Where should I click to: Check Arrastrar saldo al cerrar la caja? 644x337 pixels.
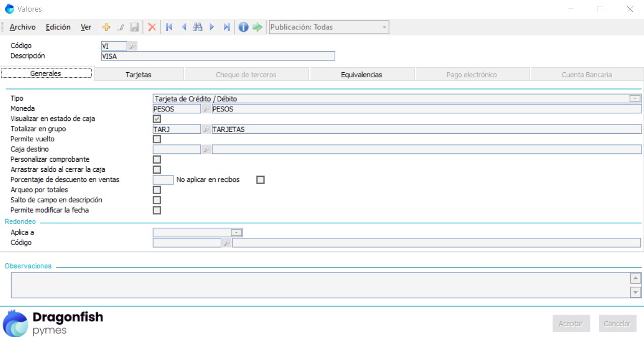[157, 170]
